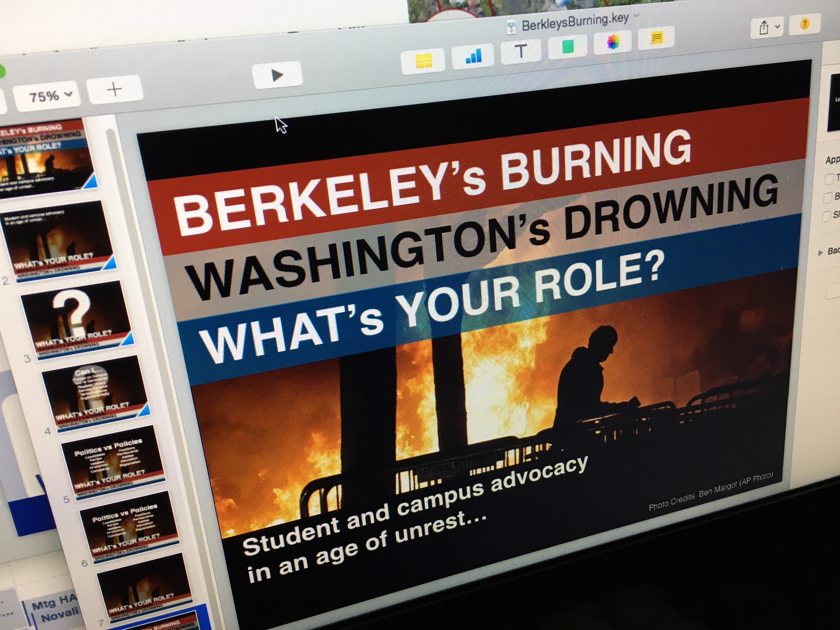840x630 pixels.
Task: Insert a shape with the green square icon
Action: [567, 46]
